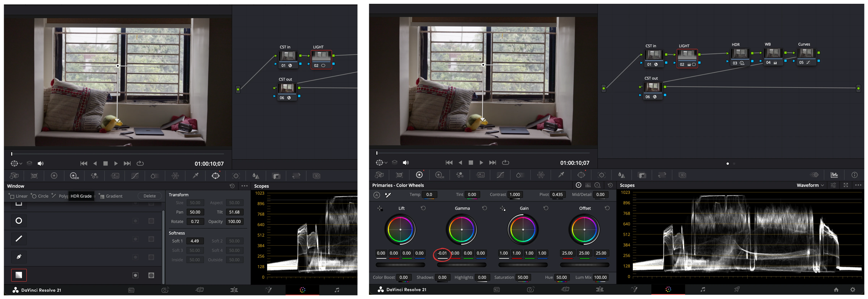The height and width of the screenshot is (299, 868).
Task: Click the Lift master wheel slider
Action: [400, 265]
